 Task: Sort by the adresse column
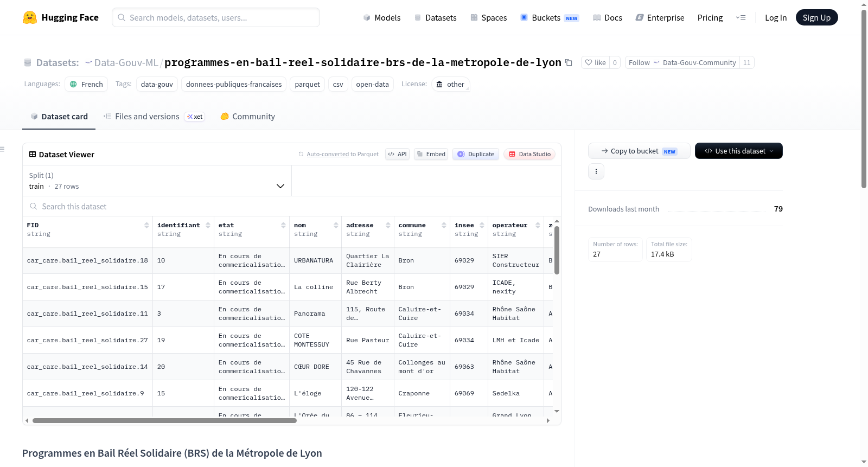coord(388,225)
